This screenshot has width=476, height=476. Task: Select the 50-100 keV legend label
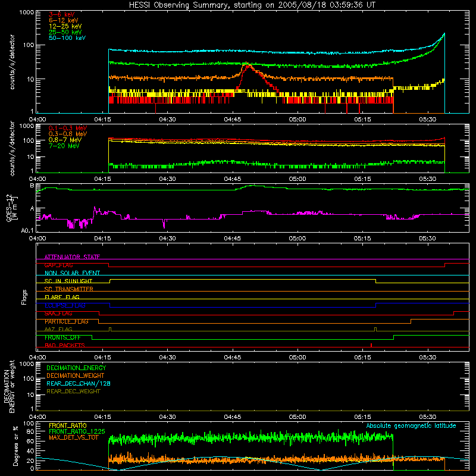(67, 38)
